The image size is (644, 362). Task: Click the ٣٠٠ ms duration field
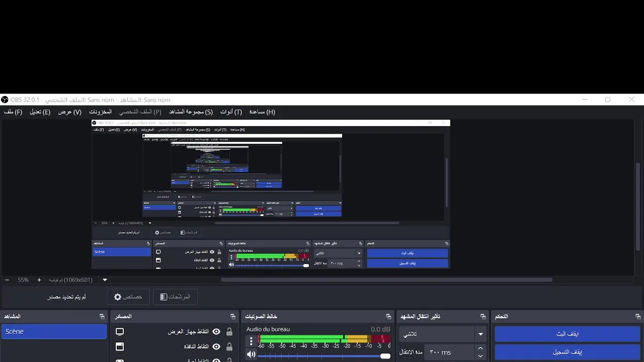[x=449, y=352]
